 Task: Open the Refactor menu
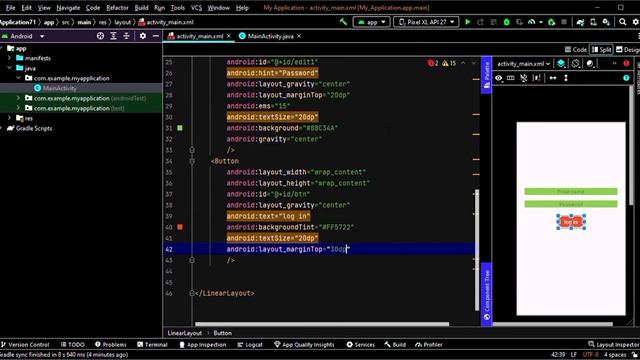(x=117, y=8)
